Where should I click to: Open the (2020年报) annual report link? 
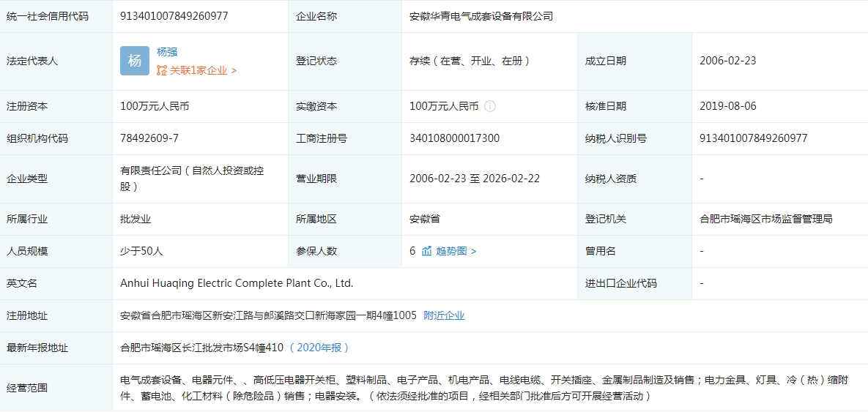pos(319,348)
